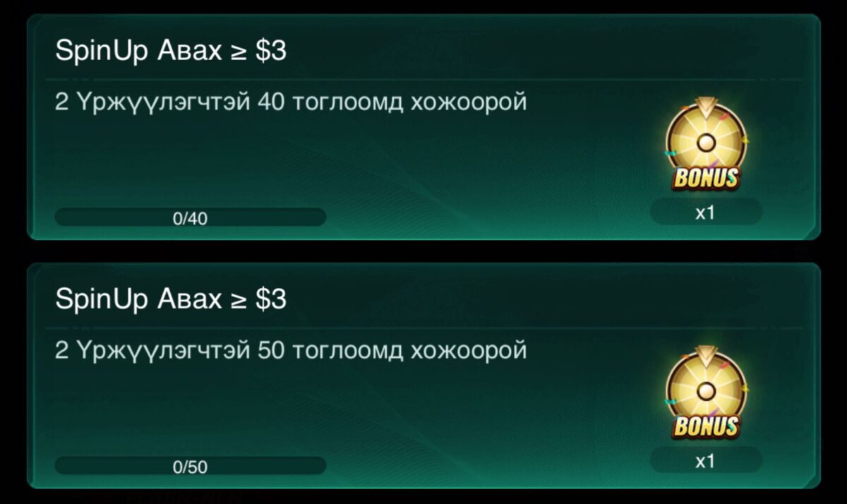Select the 40 тоглоомд хожоорой description
Image resolution: width=847 pixels, height=504 pixels.
pos(291,103)
